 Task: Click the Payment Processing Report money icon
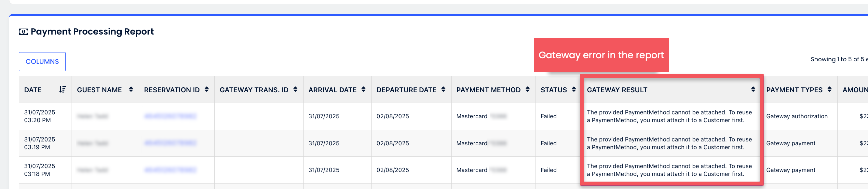point(23,32)
